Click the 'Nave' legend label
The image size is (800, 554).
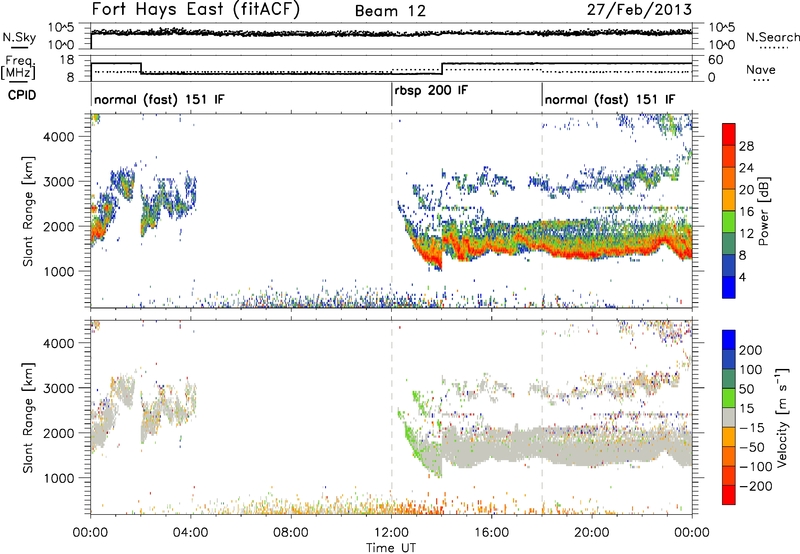(x=761, y=69)
